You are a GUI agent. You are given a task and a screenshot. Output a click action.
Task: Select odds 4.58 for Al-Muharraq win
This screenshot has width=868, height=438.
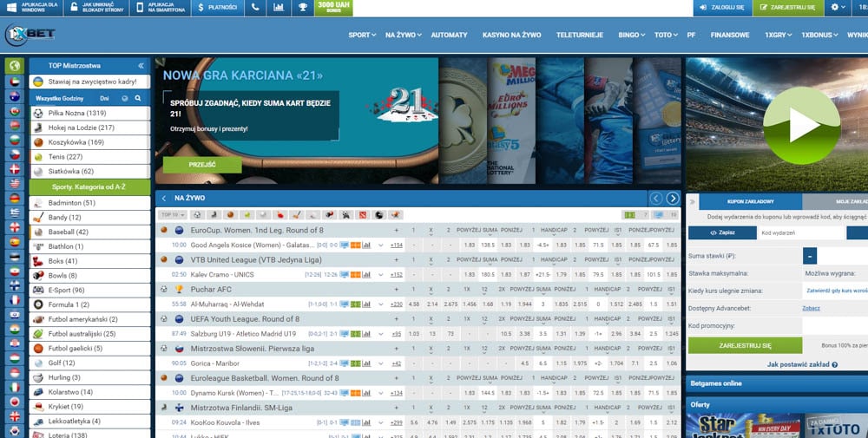point(413,304)
